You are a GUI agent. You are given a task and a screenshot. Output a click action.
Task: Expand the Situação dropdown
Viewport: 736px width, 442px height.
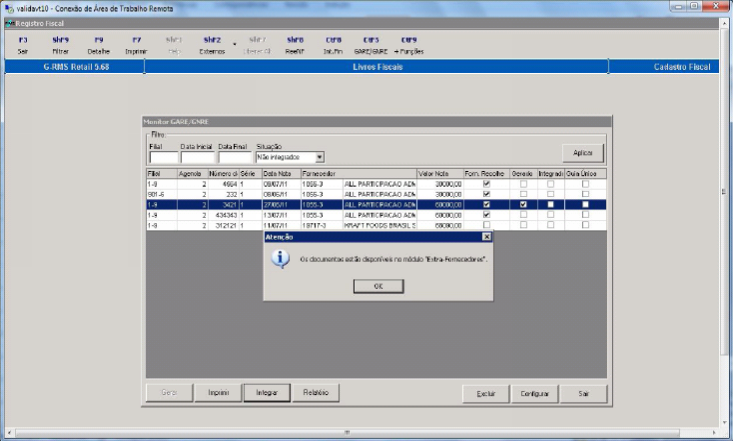pos(319,157)
